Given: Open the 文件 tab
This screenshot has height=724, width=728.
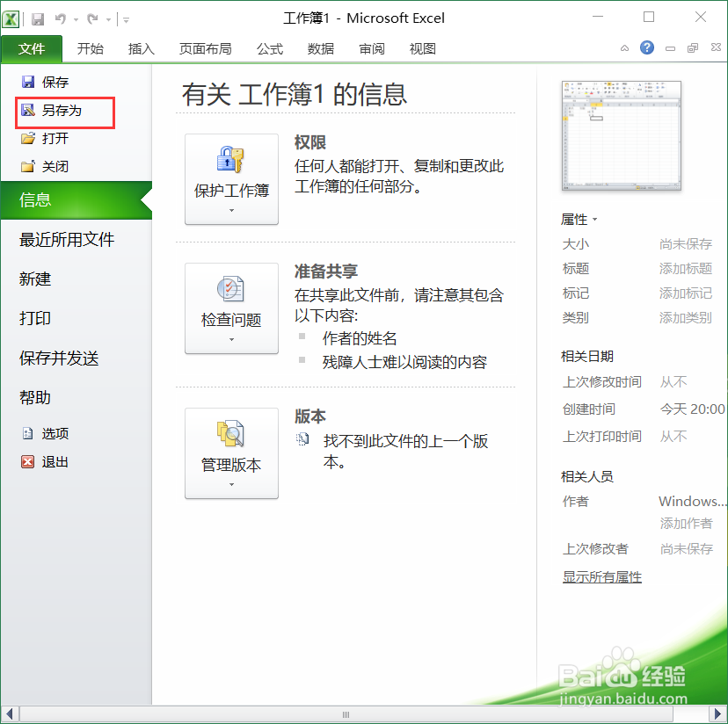Looking at the screenshot, I should (32, 48).
